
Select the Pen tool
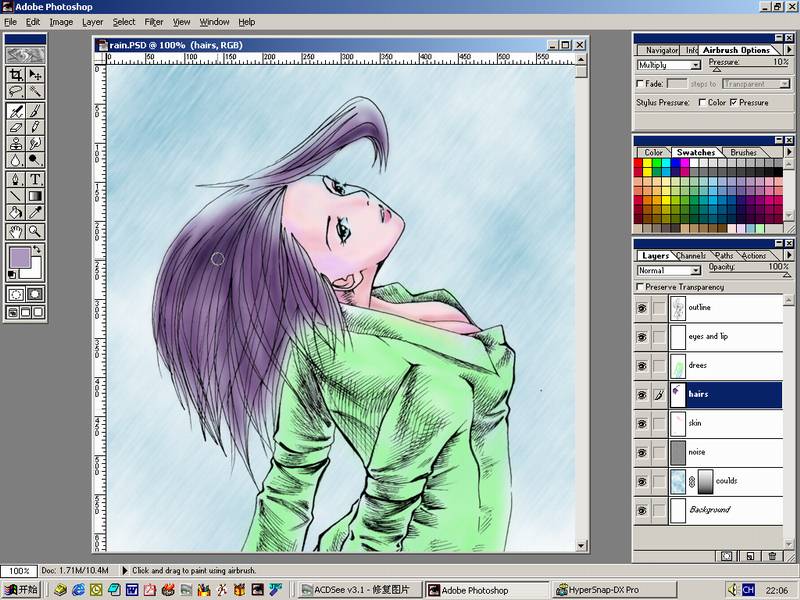tap(16, 179)
